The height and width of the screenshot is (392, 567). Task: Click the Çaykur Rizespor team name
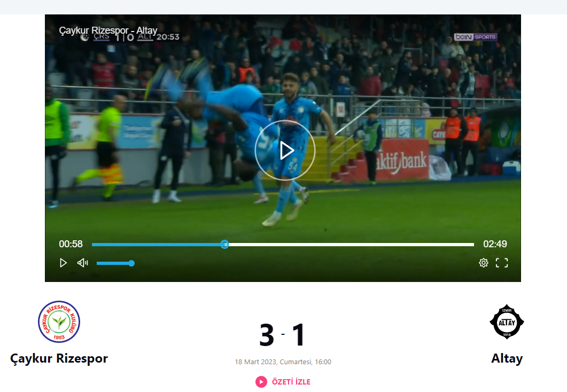(x=59, y=358)
